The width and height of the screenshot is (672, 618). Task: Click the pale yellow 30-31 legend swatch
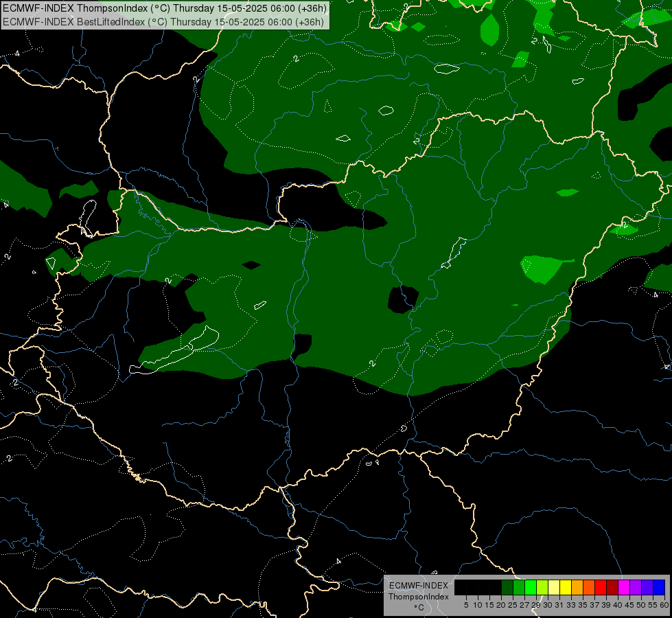pyautogui.click(x=554, y=587)
